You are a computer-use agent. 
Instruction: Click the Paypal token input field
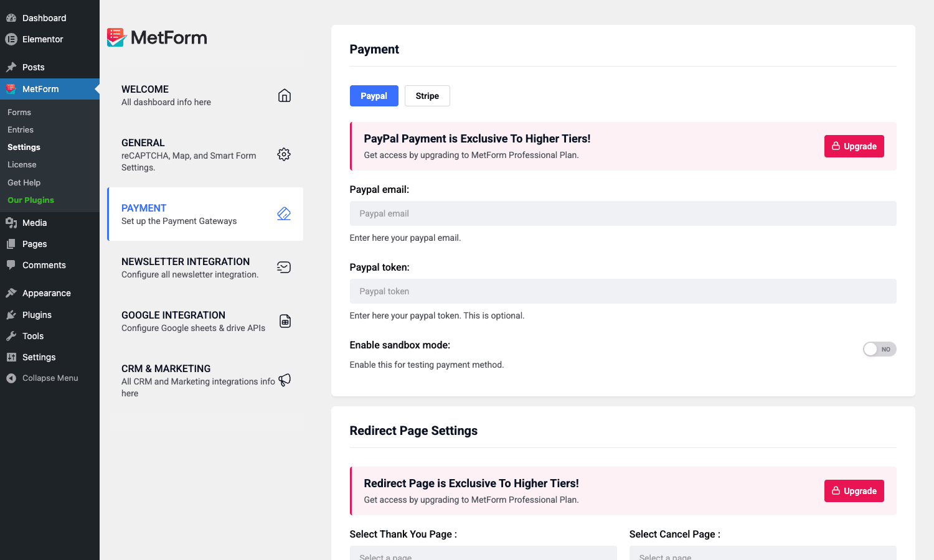[623, 291]
